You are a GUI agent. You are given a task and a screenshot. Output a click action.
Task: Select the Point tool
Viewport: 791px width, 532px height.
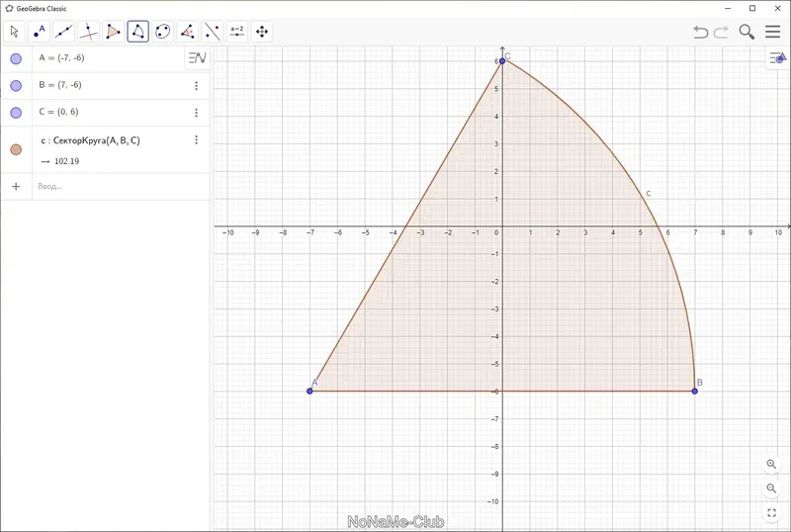click(39, 32)
